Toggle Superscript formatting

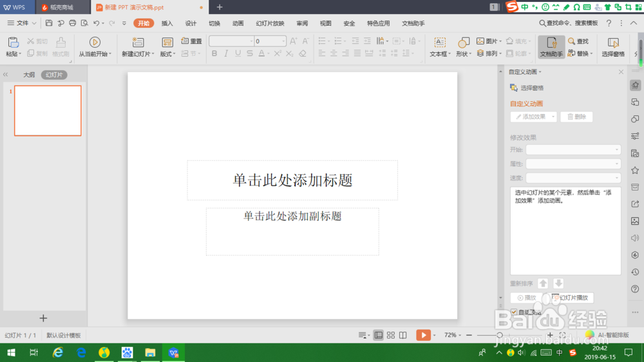(278, 53)
